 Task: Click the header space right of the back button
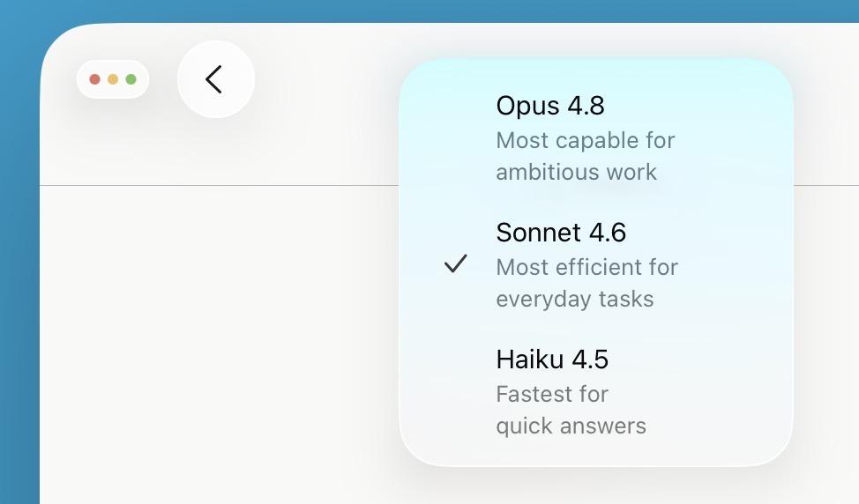[x=326, y=104]
